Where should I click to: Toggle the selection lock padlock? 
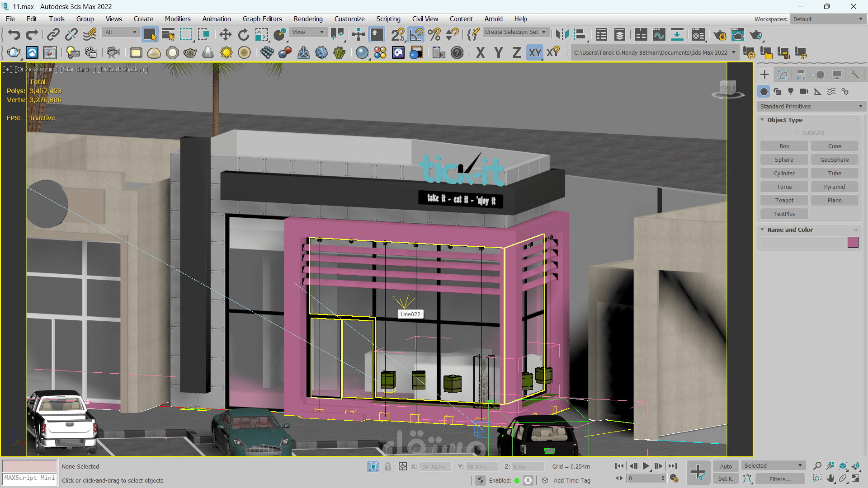click(x=388, y=466)
